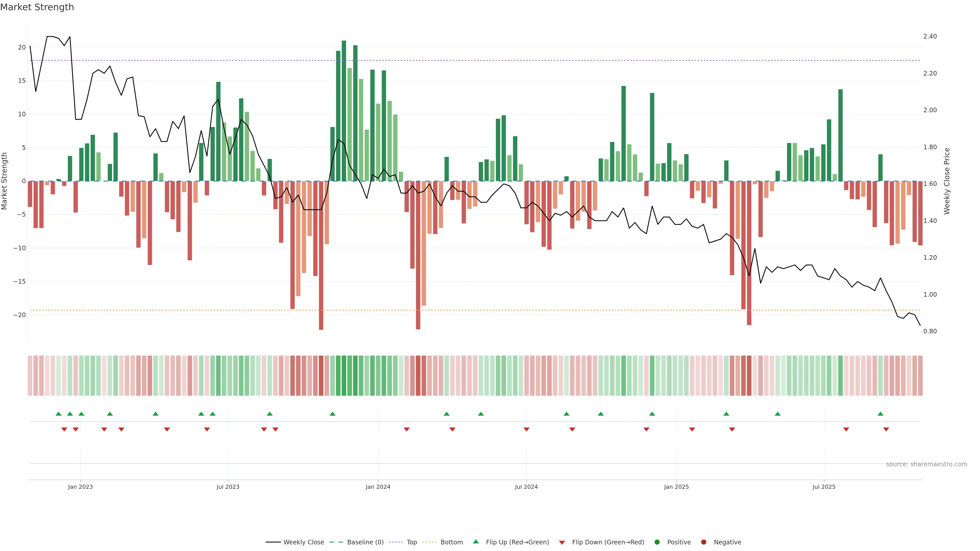Click the Flip Up green triangle legend icon
The width and height of the screenshot is (980, 551).
tap(475, 542)
